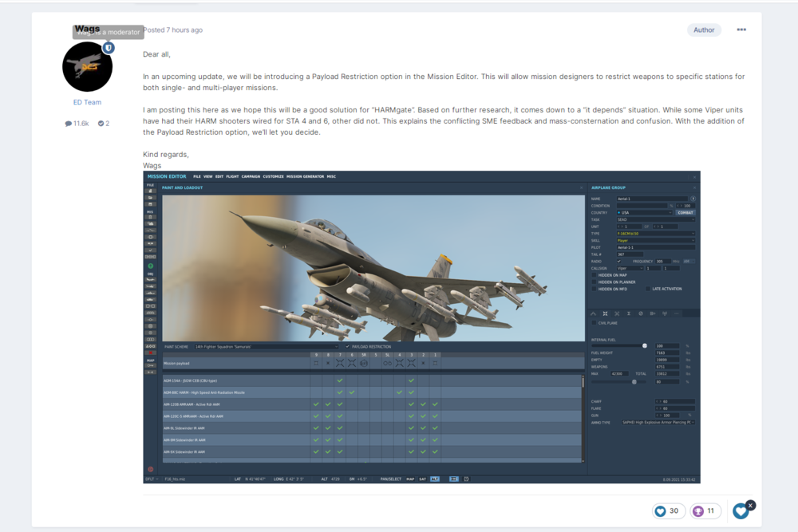Open the CALLSIGN dropdown showing Viper

[x=630, y=268]
